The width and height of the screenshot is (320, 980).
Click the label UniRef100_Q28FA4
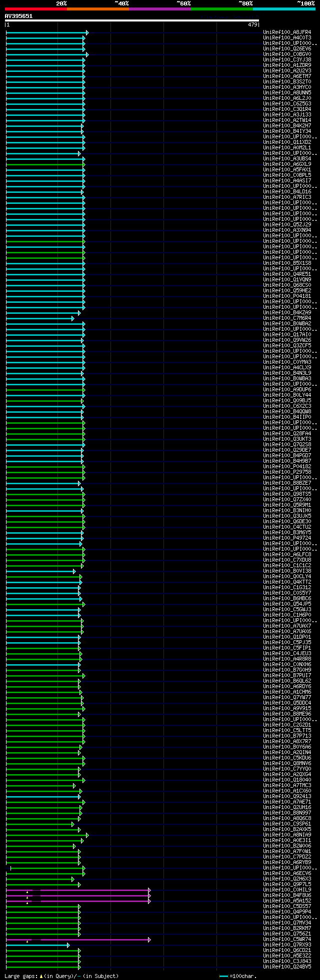pyautogui.click(x=287, y=434)
